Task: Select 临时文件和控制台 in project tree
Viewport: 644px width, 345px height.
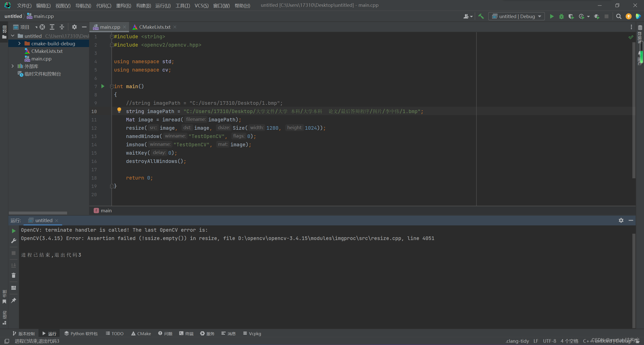Action: tap(43, 74)
